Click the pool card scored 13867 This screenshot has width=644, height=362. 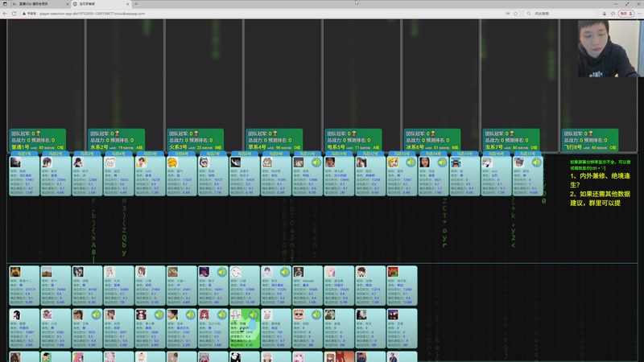tap(24, 328)
